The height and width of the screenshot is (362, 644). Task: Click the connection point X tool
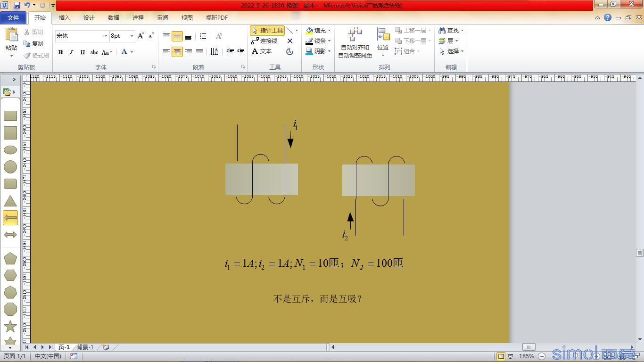[290, 41]
